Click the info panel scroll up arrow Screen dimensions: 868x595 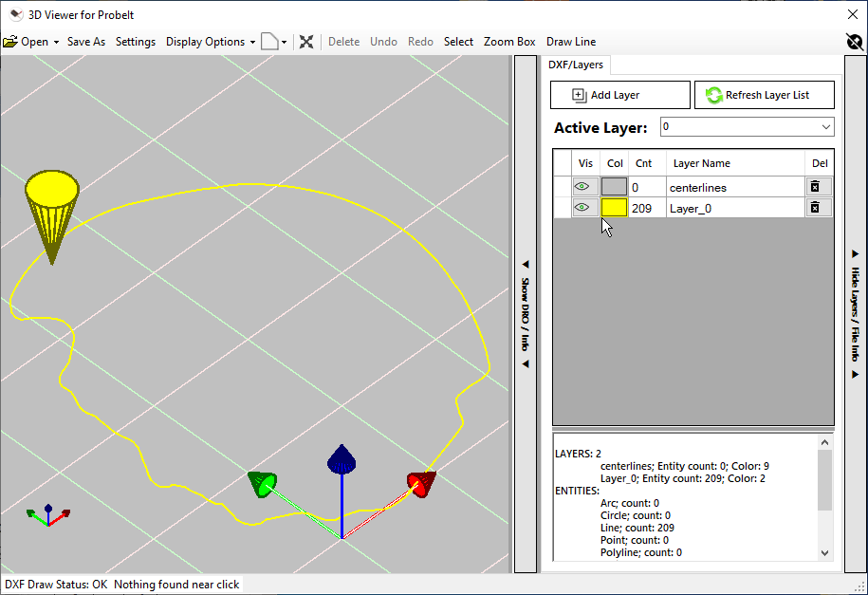[x=824, y=442]
